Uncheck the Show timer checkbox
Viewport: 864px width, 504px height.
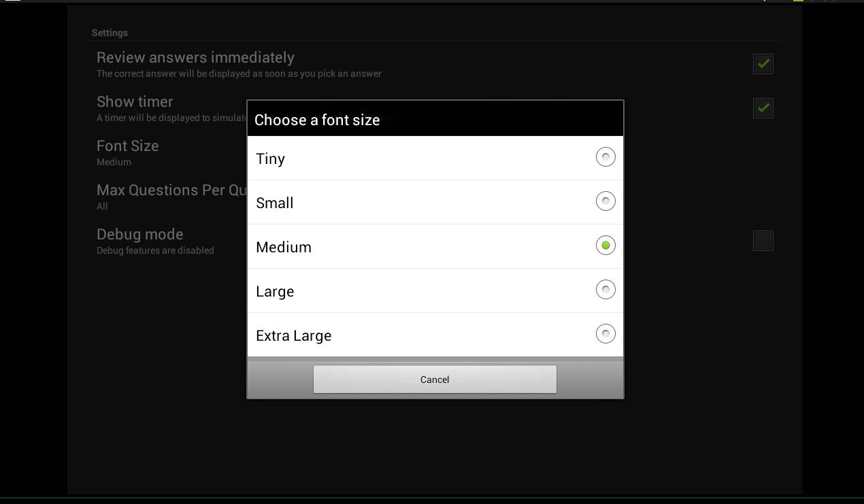(x=763, y=108)
